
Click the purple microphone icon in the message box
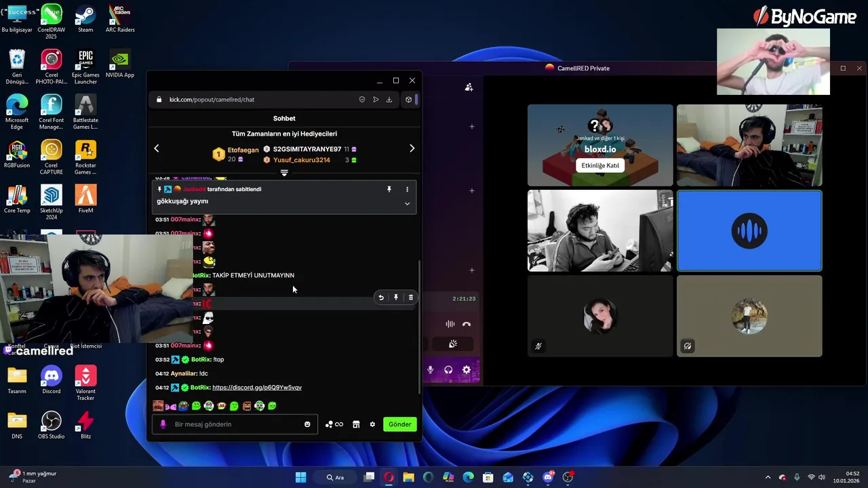tap(163, 424)
